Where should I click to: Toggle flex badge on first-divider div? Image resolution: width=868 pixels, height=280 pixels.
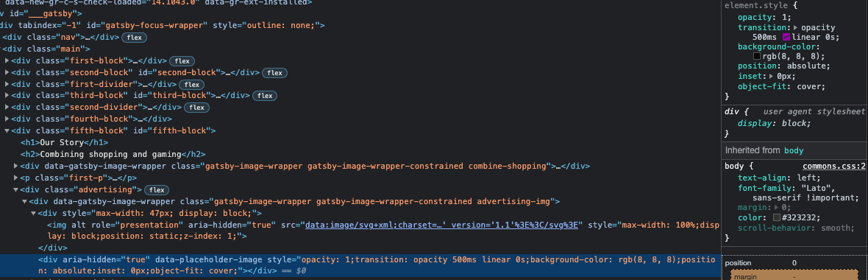(x=191, y=84)
